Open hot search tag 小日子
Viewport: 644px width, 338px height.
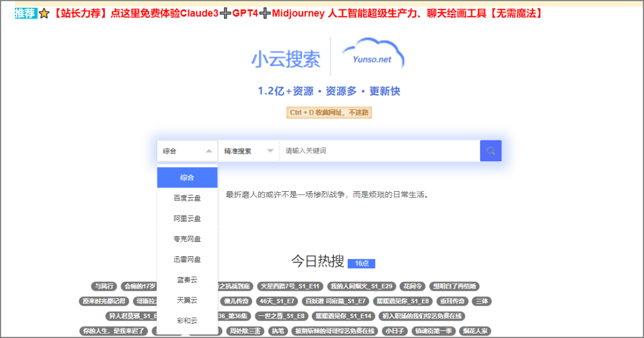pos(395,331)
